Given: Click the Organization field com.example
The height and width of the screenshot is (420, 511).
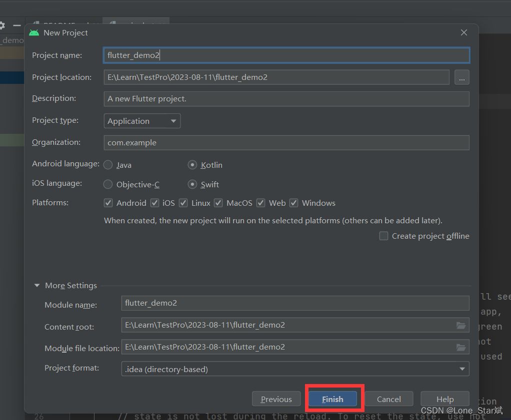Looking at the screenshot, I should (x=286, y=143).
